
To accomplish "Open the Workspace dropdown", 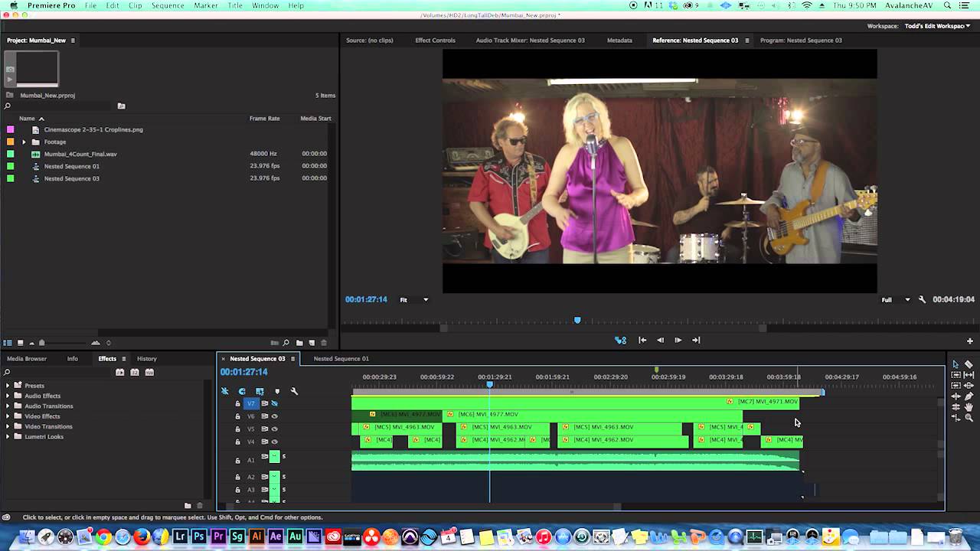I will click(x=938, y=26).
